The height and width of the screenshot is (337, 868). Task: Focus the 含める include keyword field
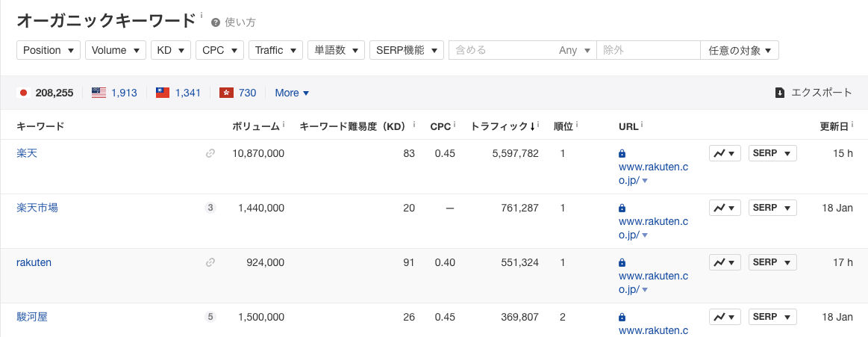pos(501,50)
